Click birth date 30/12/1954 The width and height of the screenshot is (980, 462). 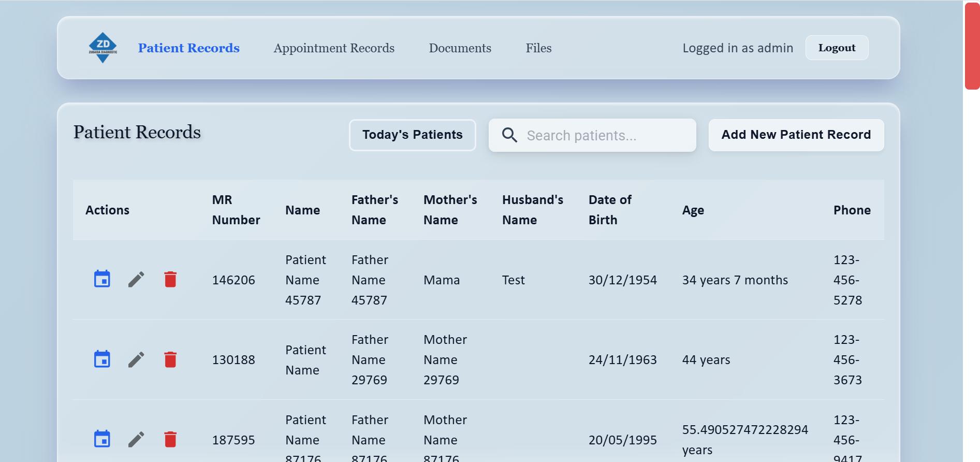click(623, 280)
